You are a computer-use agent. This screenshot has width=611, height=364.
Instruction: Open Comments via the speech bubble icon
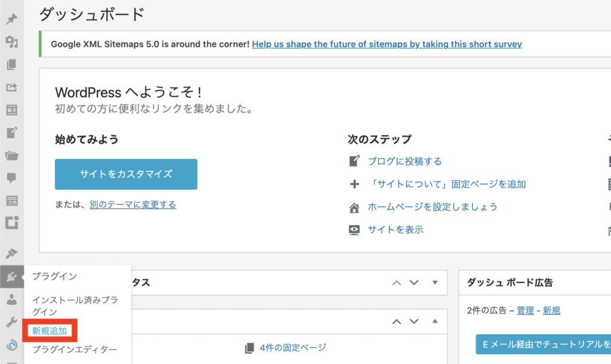tap(12, 178)
